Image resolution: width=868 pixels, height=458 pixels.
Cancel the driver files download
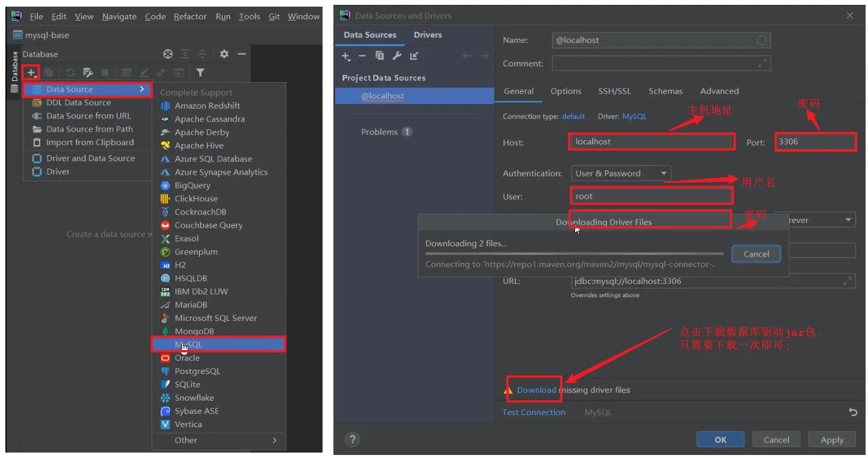756,254
